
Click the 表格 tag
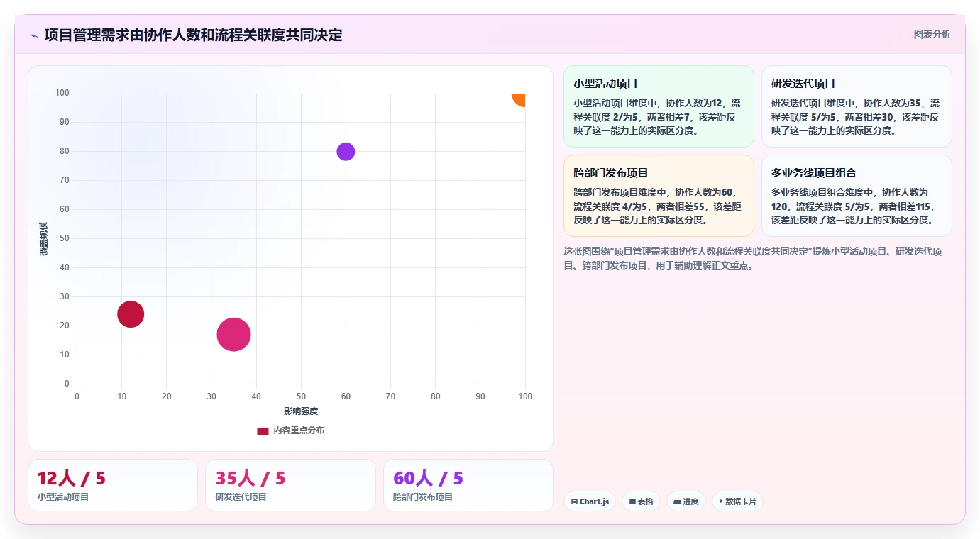click(x=641, y=501)
